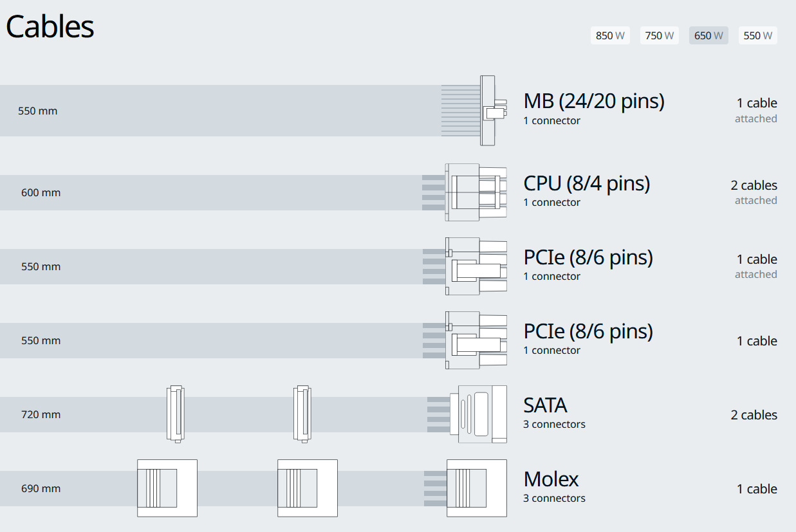Screen dimensions: 796x532
Task: Click the 690 mm Molex length label
Action: coord(41,489)
